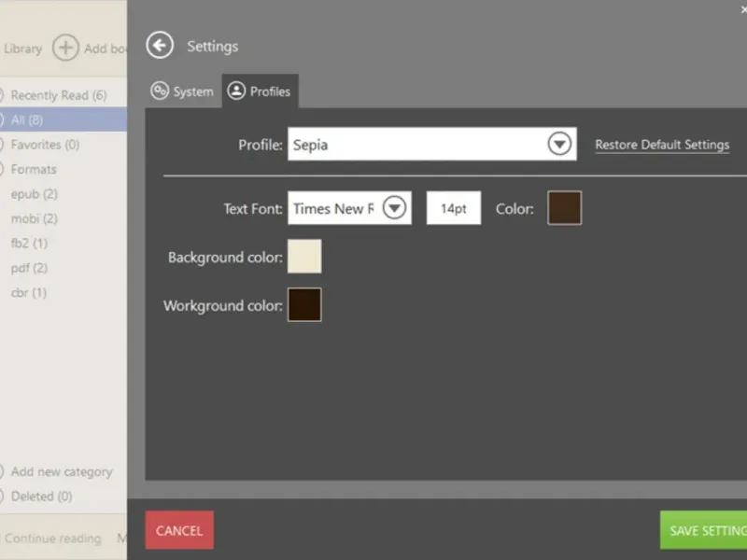Click the back arrow next to Settings
Screen dimensions: 747x560
pyautogui.click(x=160, y=46)
